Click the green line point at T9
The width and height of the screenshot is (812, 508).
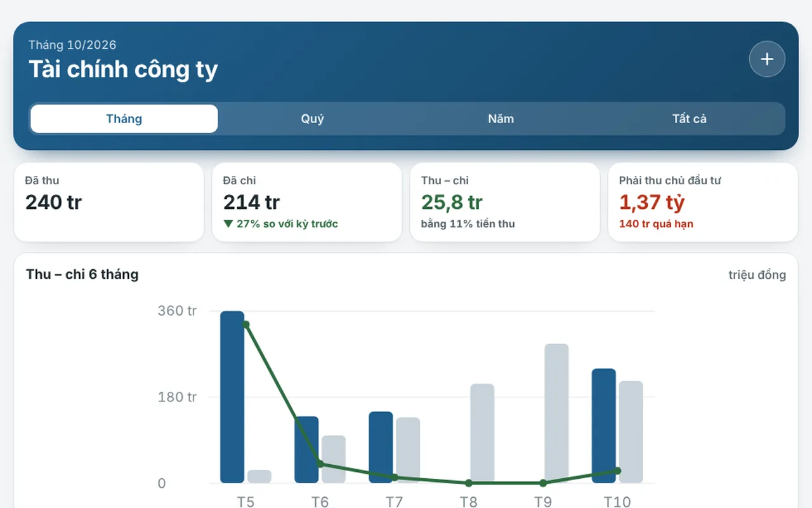point(543,483)
